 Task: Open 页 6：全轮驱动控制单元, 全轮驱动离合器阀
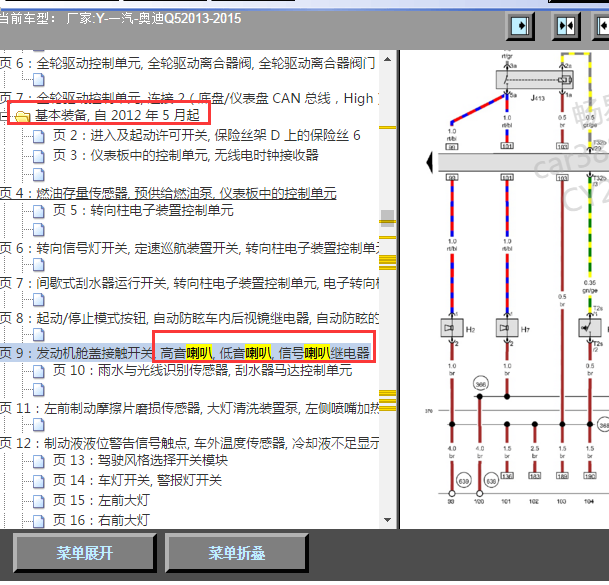click(188, 63)
